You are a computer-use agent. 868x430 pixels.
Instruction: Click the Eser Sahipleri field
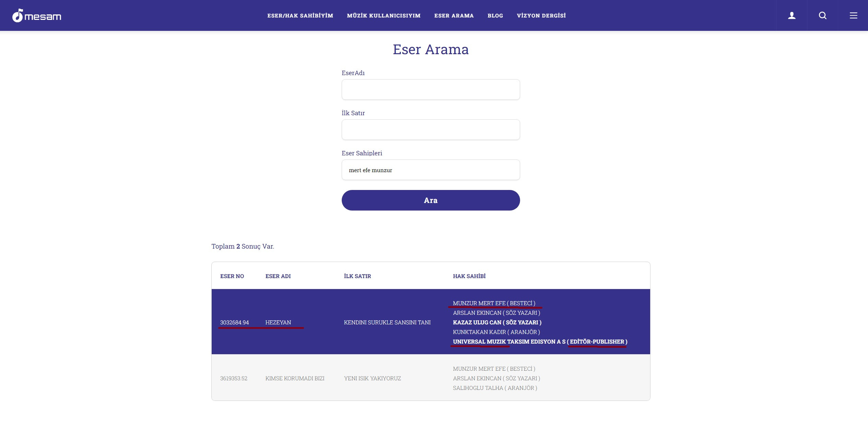point(431,170)
